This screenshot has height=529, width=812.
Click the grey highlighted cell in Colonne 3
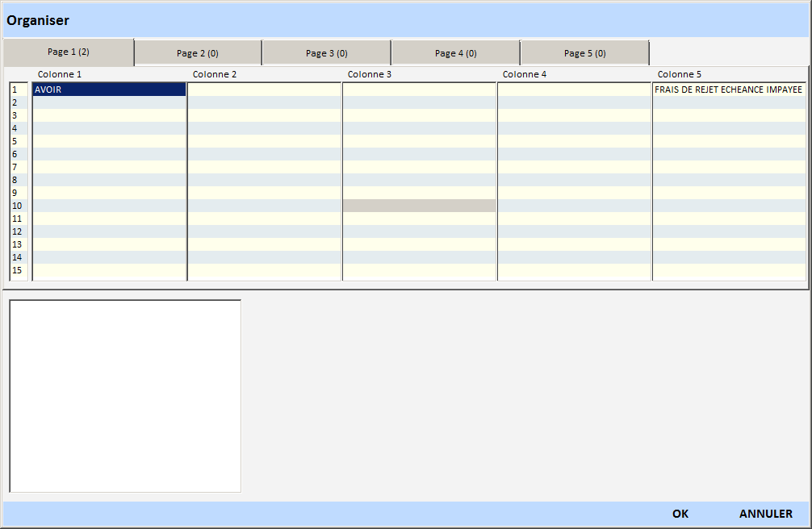click(x=420, y=206)
